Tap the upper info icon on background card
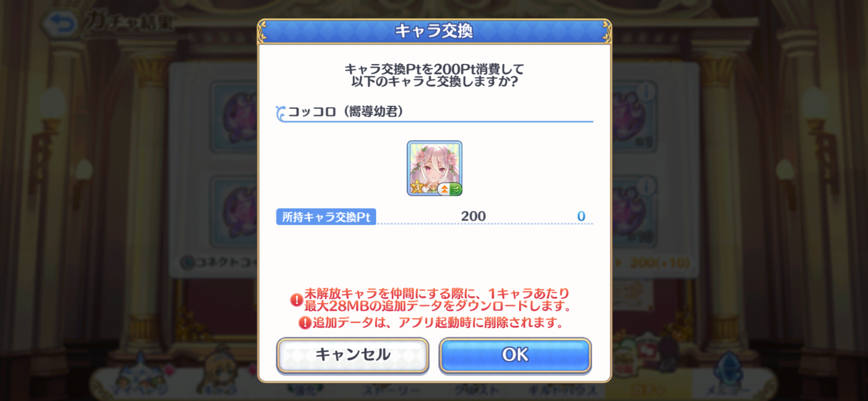The height and width of the screenshot is (401, 868). (x=647, y=91)
